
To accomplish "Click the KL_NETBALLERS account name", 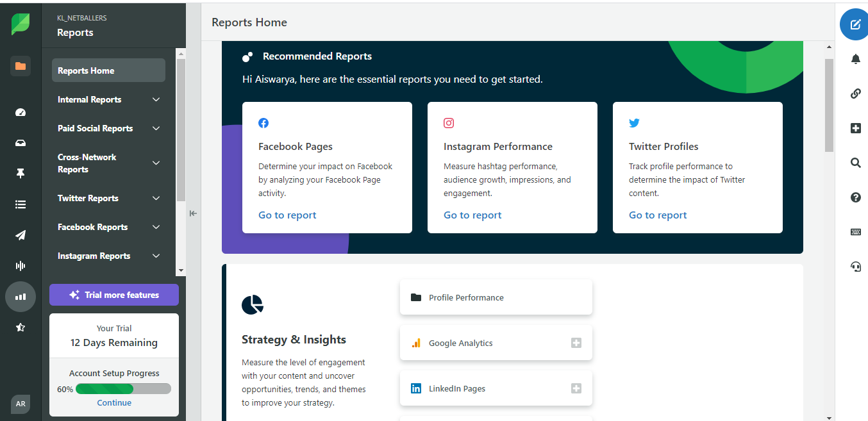I will pyautogui.click(x=81, y=19).
